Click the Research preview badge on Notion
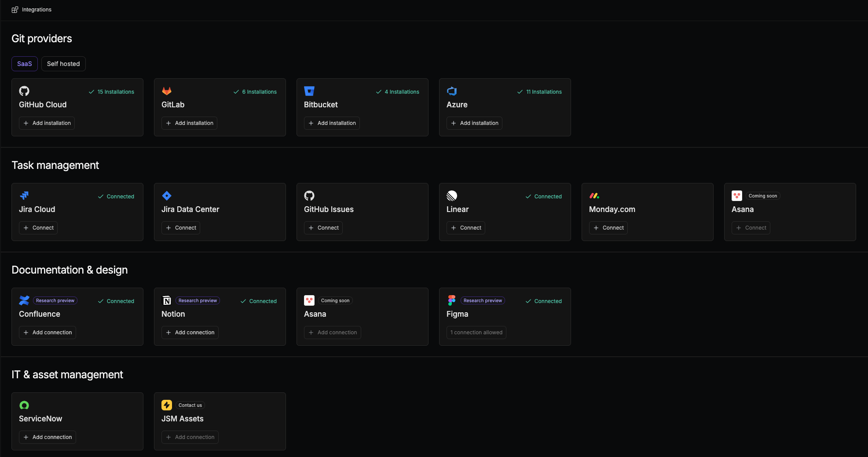This screenshot has height=457, width=868. [x=198, y=300]
